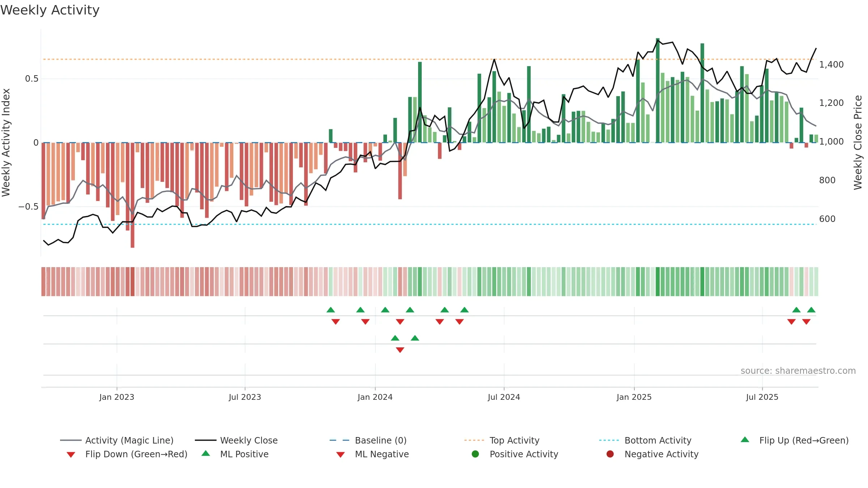The width and height of the screenshot is (868, 488).
Task: Toggle the Flip Down (Green→Red) legend entry
Action: pos(127,454)
